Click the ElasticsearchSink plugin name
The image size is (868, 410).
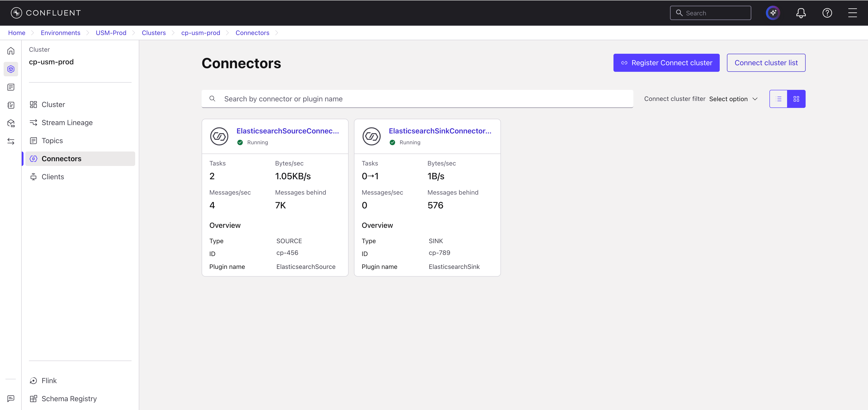(x=454, y=267)
